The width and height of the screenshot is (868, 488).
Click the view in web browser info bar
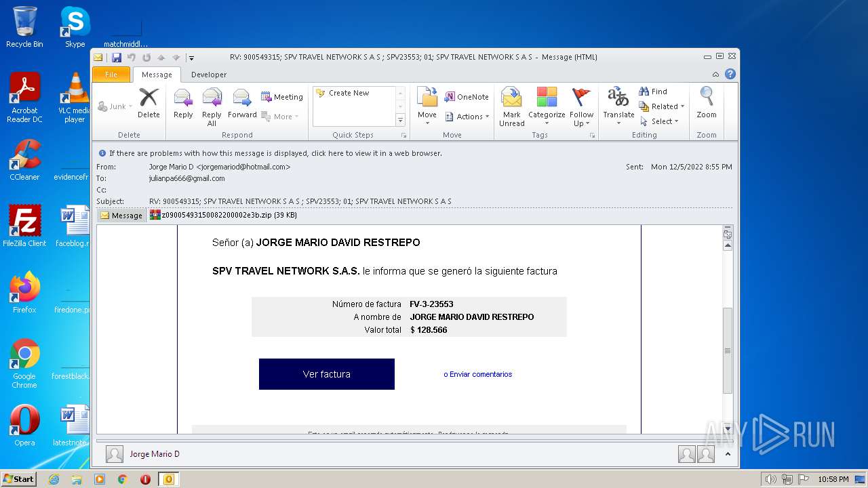pyautogui.click(x=275, y=153)
